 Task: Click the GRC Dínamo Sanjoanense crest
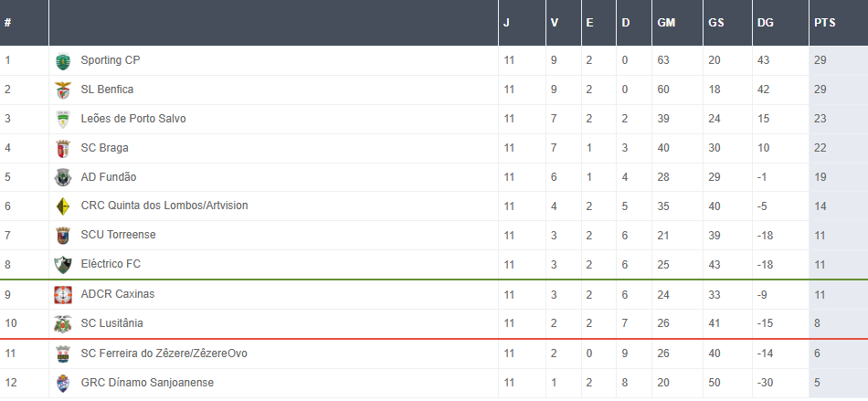pos(62,384)
